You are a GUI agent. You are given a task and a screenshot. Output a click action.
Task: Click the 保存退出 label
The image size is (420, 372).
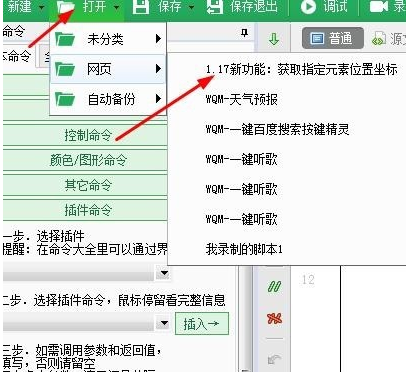pos(254,6)
